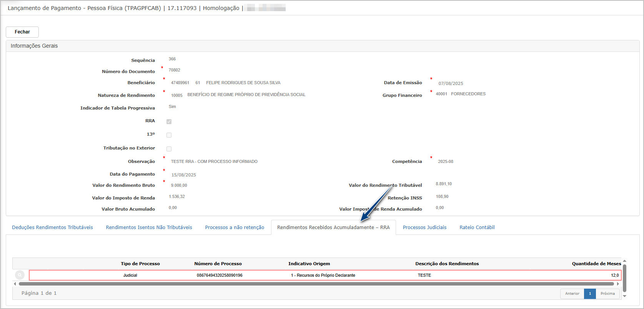Toggle Tributação no Exterior checkbox

169,149
